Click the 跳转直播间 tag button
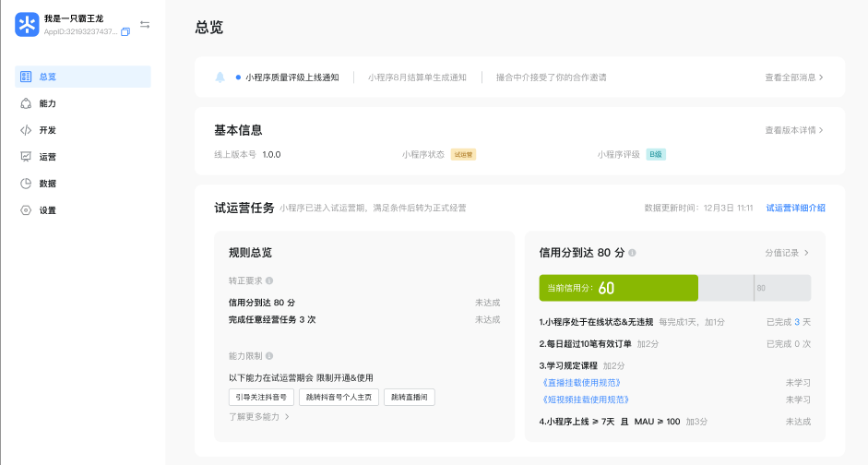This screenshot has height=465, width=868. pyautogui.click(x=409, y=397)
